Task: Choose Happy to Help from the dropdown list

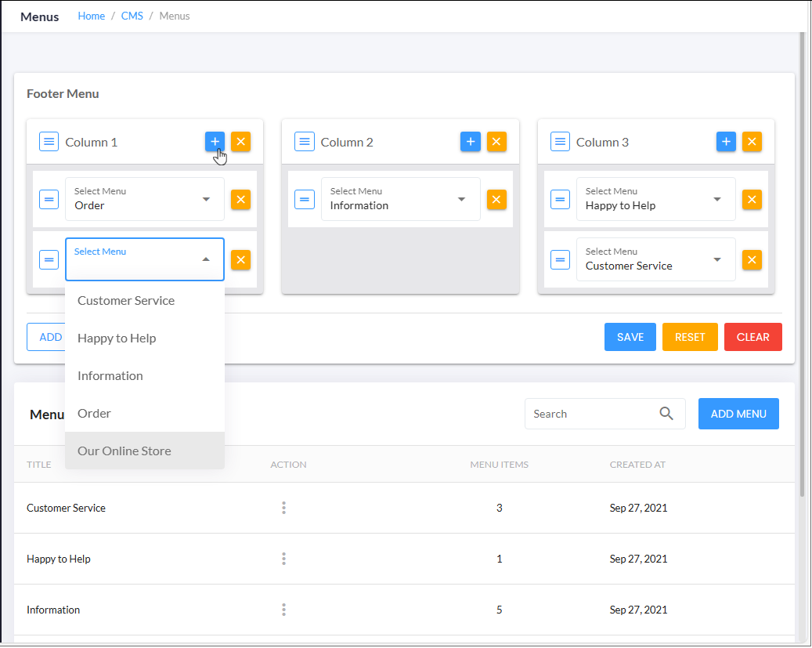Action: 145,338
